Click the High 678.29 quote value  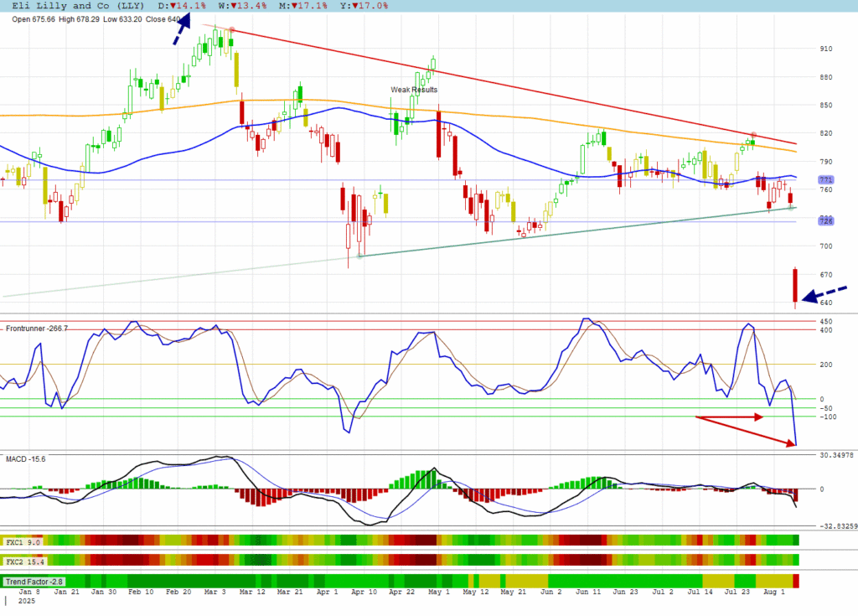tap(79, 19)
